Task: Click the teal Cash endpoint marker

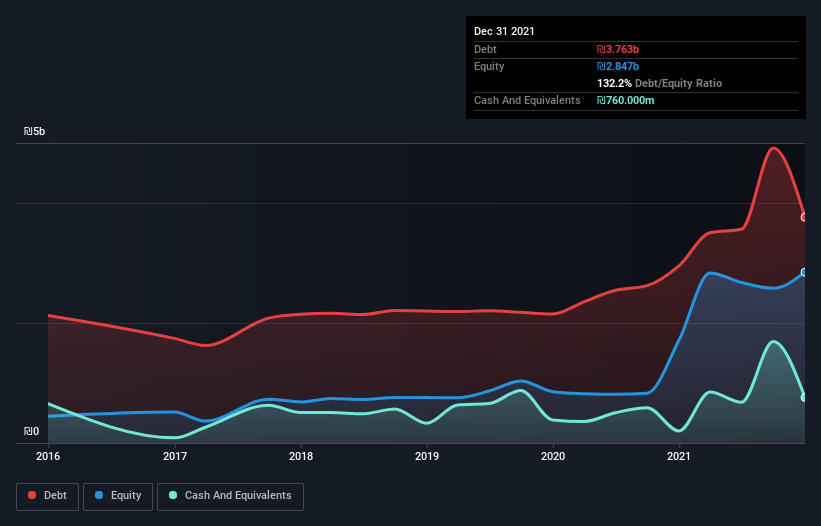Action: pyautogui.click(x=804, y=397)
